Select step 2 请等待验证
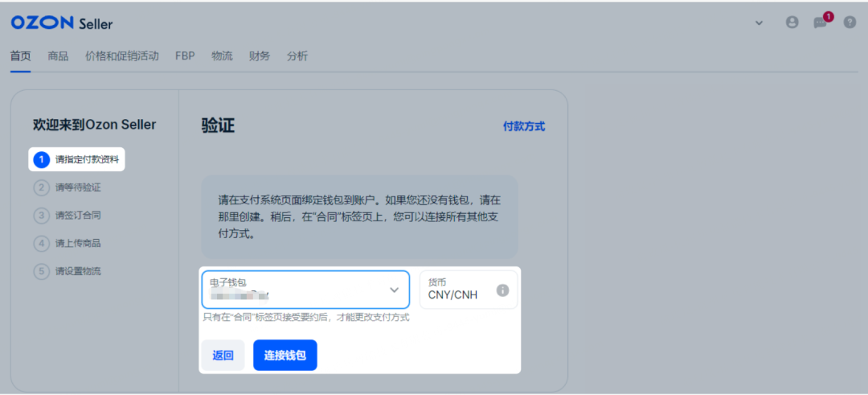868x395 pixels. (x=68, y=187)
